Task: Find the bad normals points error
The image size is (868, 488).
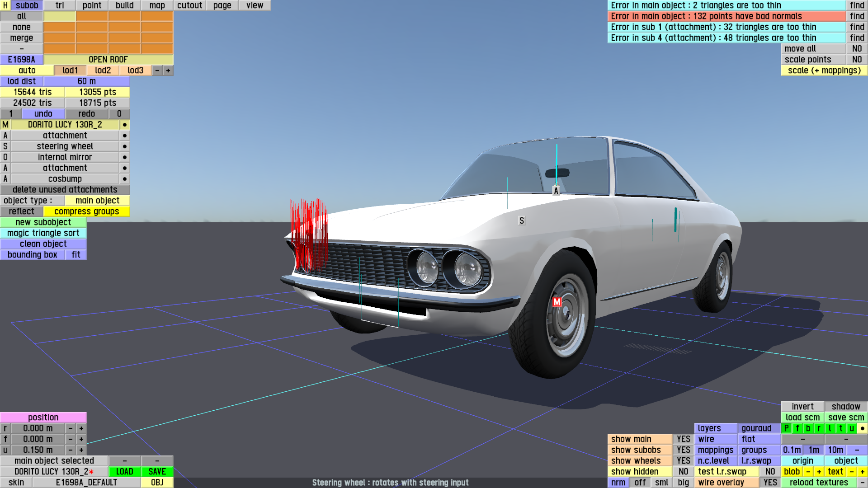Action: pyautogui.click(x=857, y=16)
